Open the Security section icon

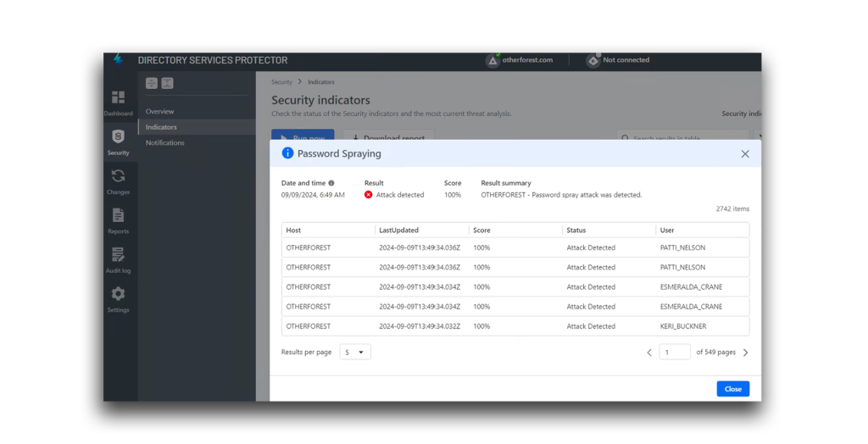[x=118, y=136]
